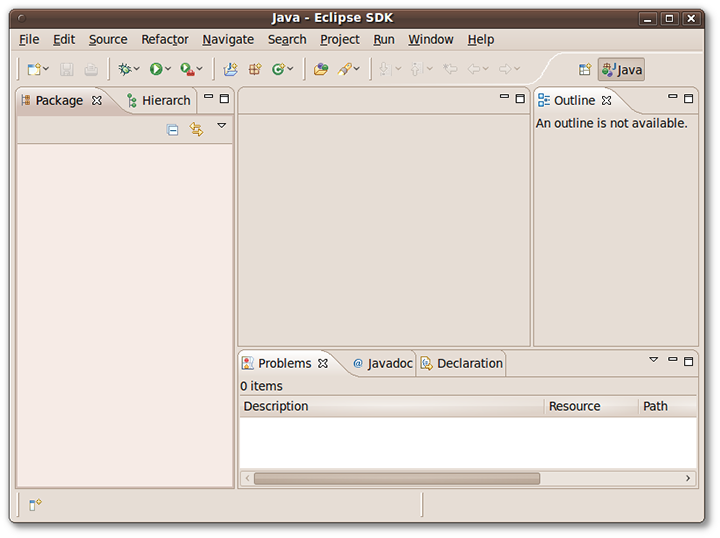Maximize the Package Explorer panel
This screenshot has height=538, width=720.
coord(224,99)
